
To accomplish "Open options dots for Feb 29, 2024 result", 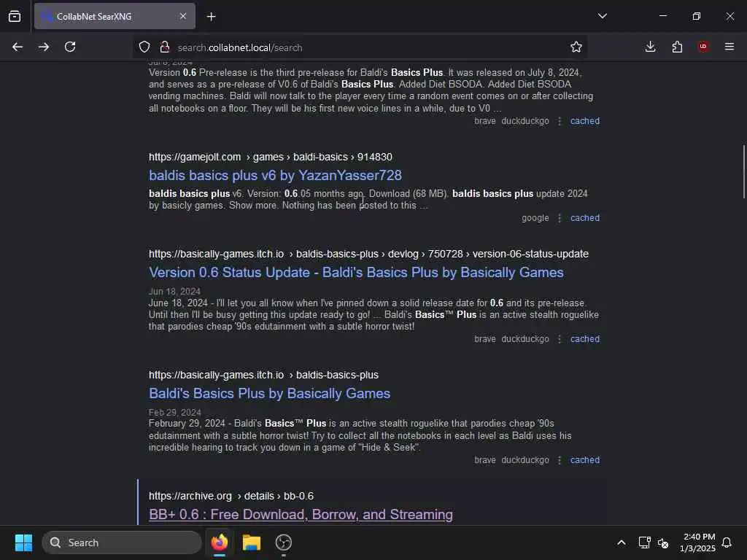I will coord(560,459).
